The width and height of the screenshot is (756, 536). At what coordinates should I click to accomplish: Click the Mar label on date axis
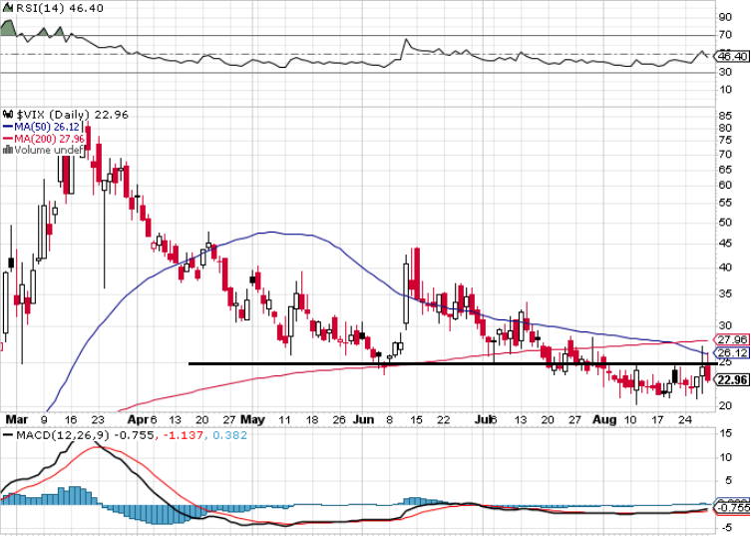point(15,419)
